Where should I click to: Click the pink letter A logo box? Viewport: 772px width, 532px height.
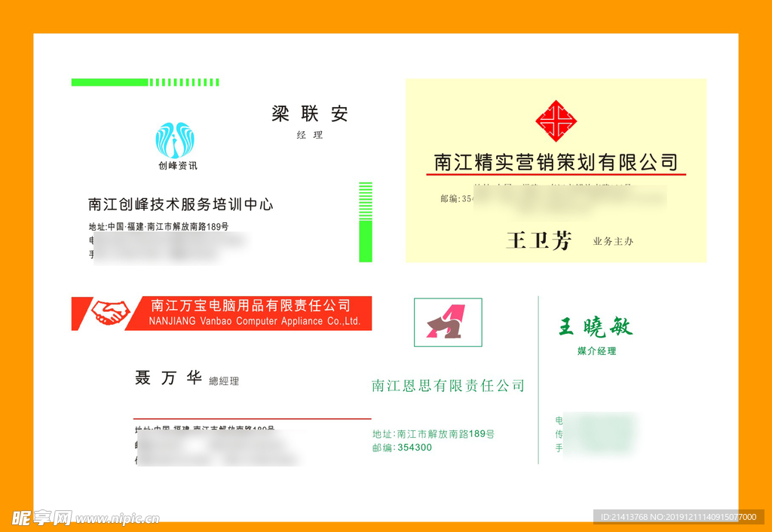click(448, 323)
